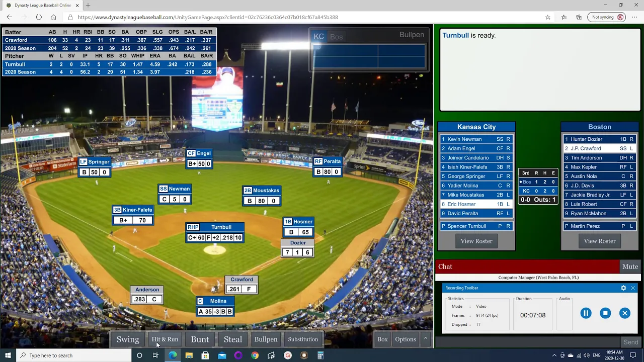Select shortstop Newman card
The height and width of the screenshot is (362, 644).
pos(175,194)
